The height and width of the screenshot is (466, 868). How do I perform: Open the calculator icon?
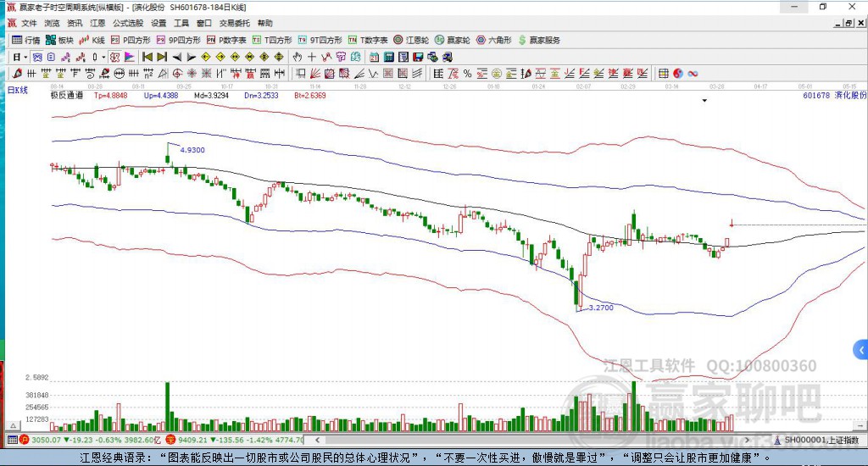[388, 57]
